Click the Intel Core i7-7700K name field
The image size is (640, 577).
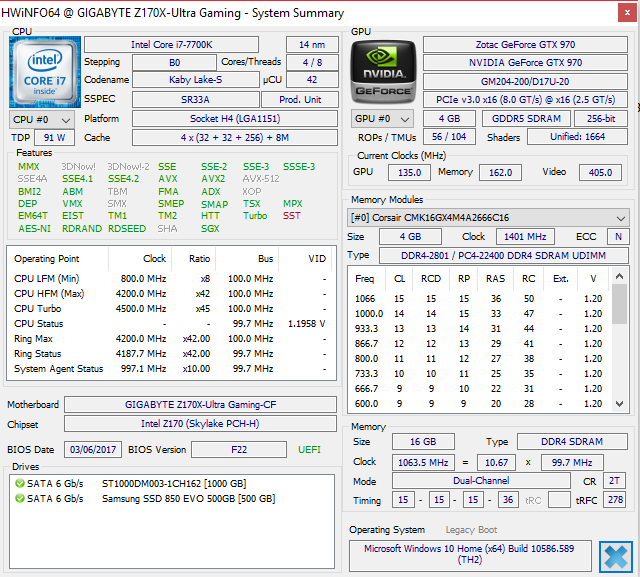(171, 44)
